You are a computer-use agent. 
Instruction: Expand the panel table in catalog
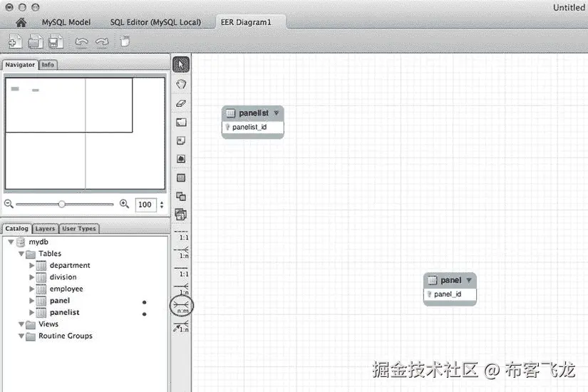coord(31,301)
